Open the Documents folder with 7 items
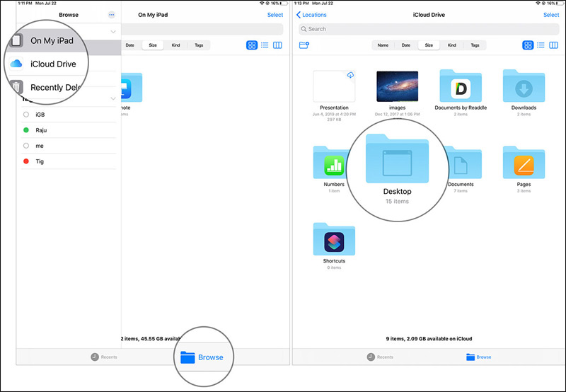 [464, 163]
